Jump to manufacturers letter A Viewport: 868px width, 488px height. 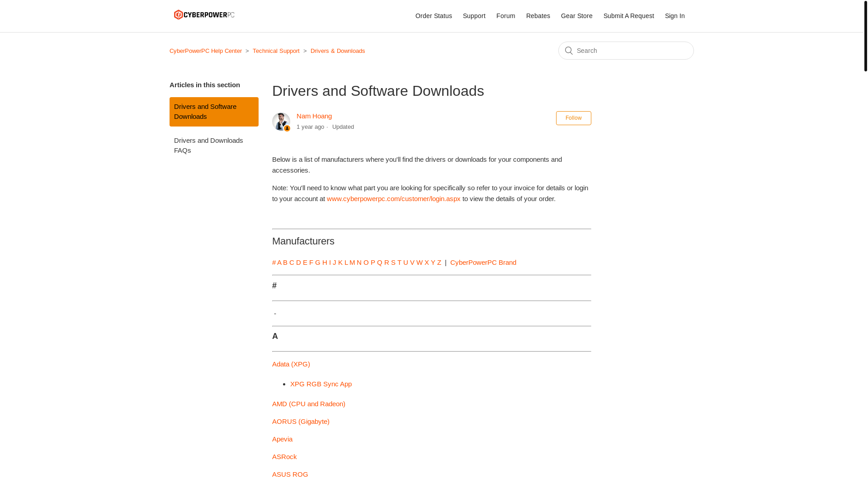(x=279, y=263)
